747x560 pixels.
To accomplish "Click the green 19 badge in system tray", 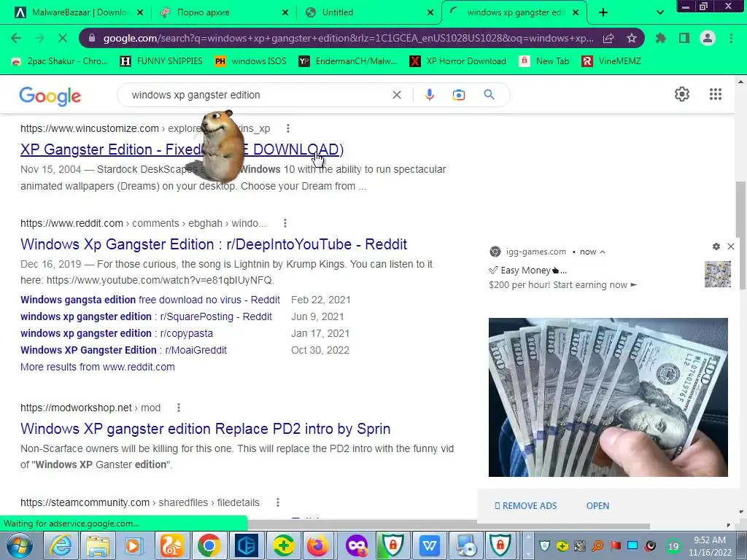I will click(673, 546).
